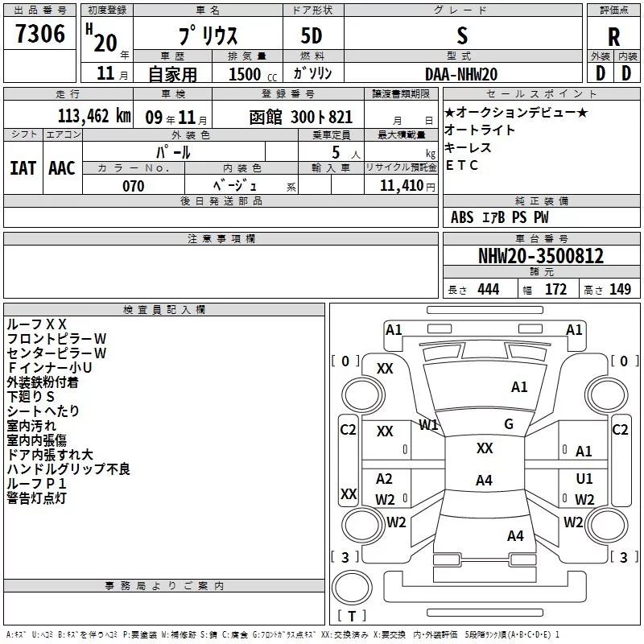
Task: Click the damage code legend line at bottom
Action: pyautogui.click(x=283, y=634)
